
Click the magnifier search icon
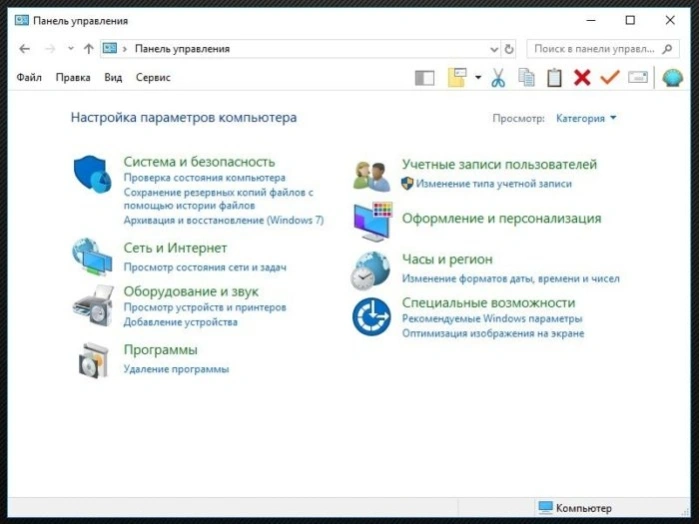[x=667, y=49]
